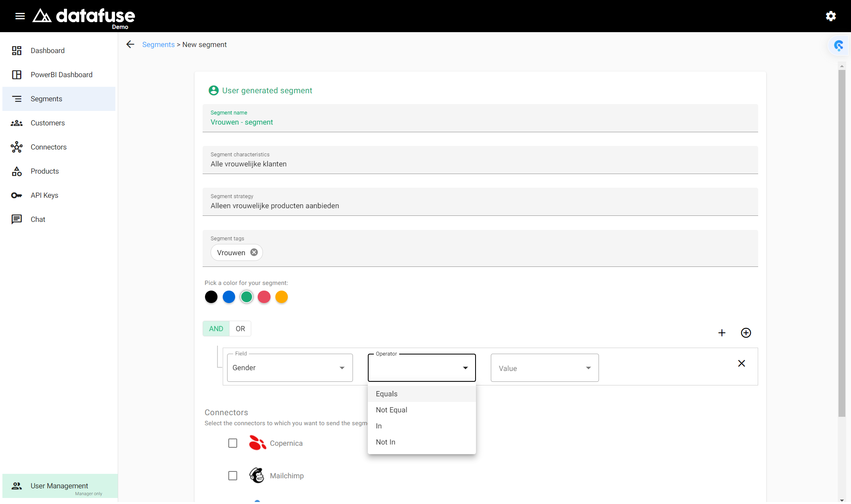Pick the red segment color
This screenshot has height=504, width=851.
[x=264, y=297]
